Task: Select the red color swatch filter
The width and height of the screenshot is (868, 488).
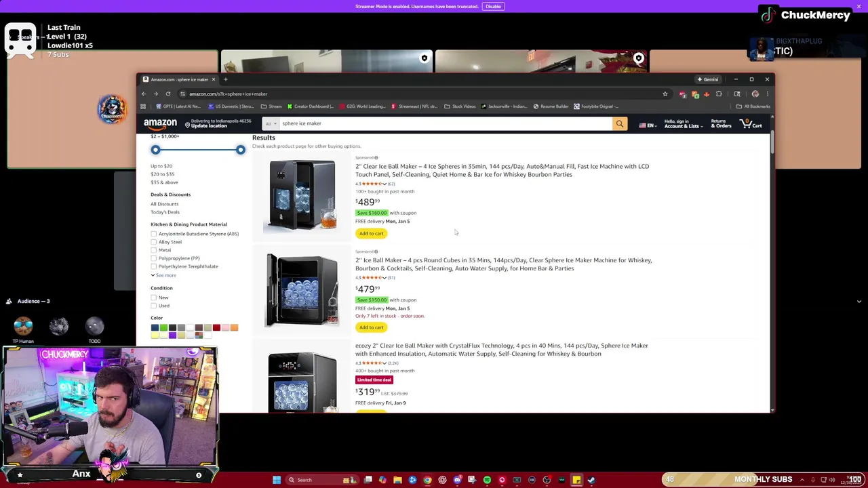Action: [x=216, y=328]
